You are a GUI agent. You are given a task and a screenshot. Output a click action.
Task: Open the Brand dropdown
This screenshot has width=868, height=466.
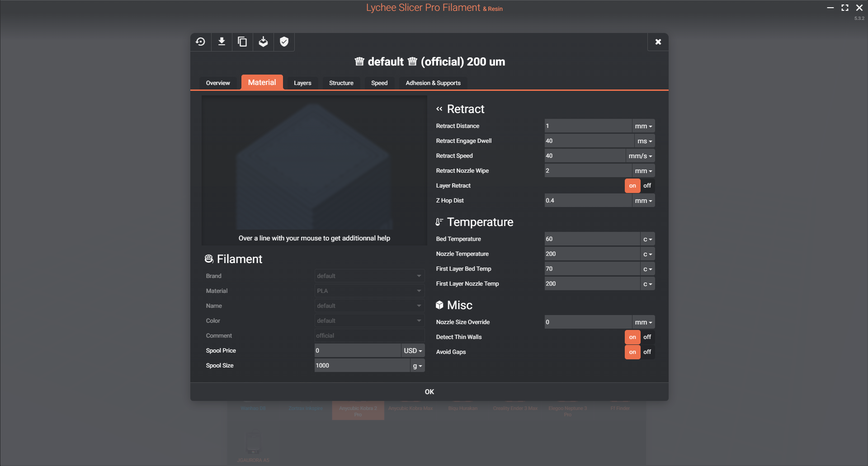point(368,276)
